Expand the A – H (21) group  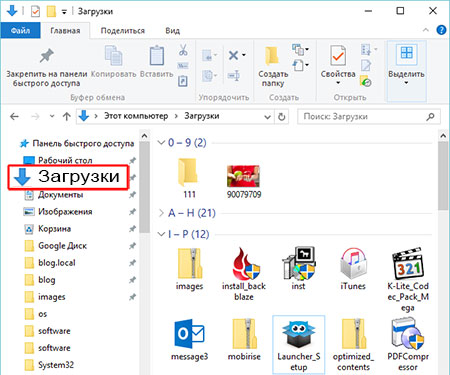[161, 213]
